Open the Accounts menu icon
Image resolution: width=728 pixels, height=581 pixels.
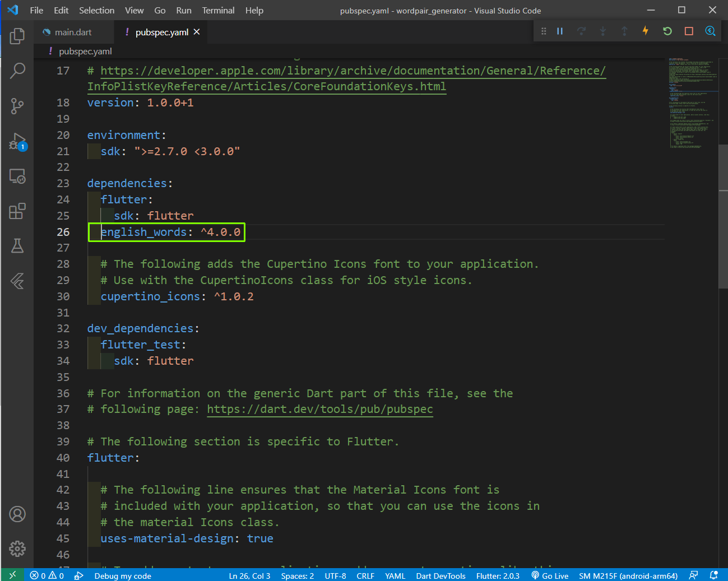point(17,514)
